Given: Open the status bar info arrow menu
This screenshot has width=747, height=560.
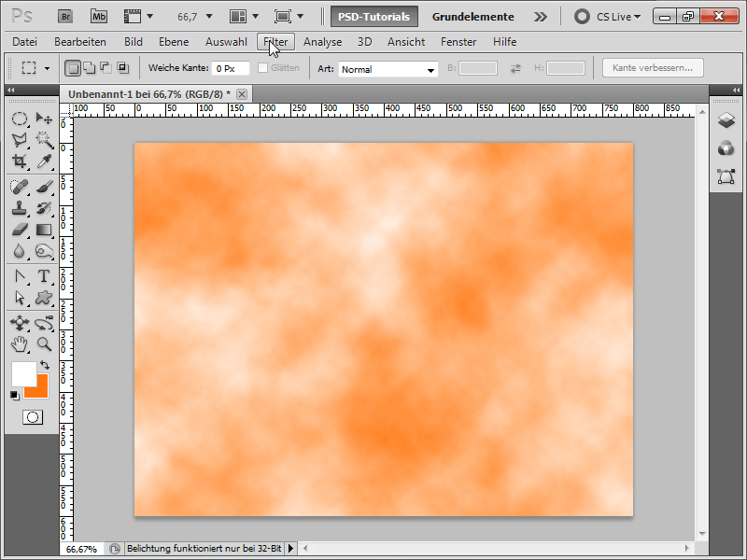Looking at the screenshot, I should pyautogui.click(x=290, y=549).
